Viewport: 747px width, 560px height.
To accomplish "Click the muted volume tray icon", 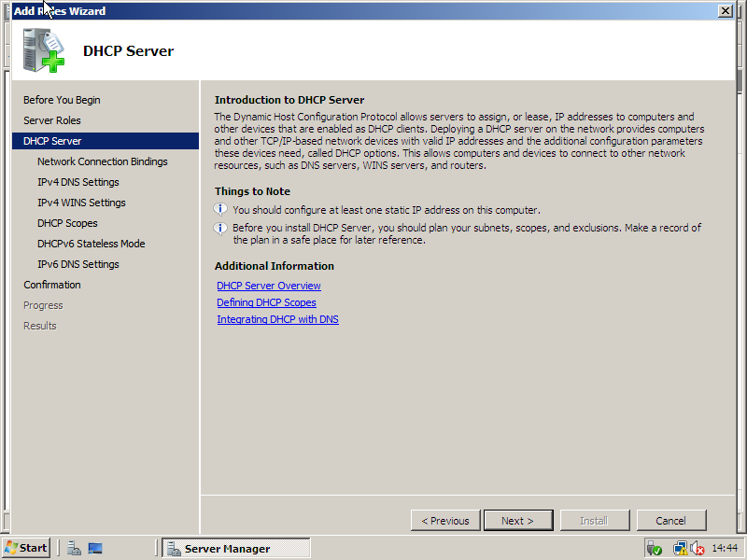I will click(x=696, y=548).
